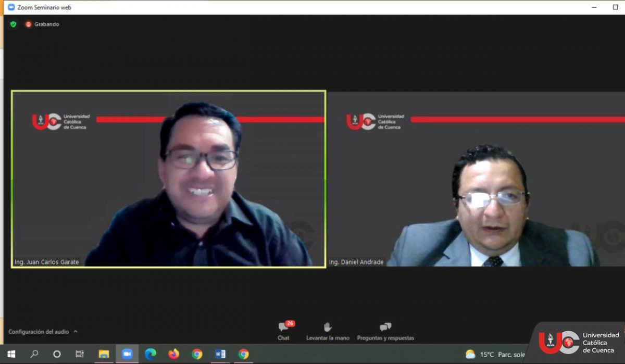The height and width of the screenshot is (364, 625).
Task: Click the Zoom Seminario web window title
Action: 44,7
